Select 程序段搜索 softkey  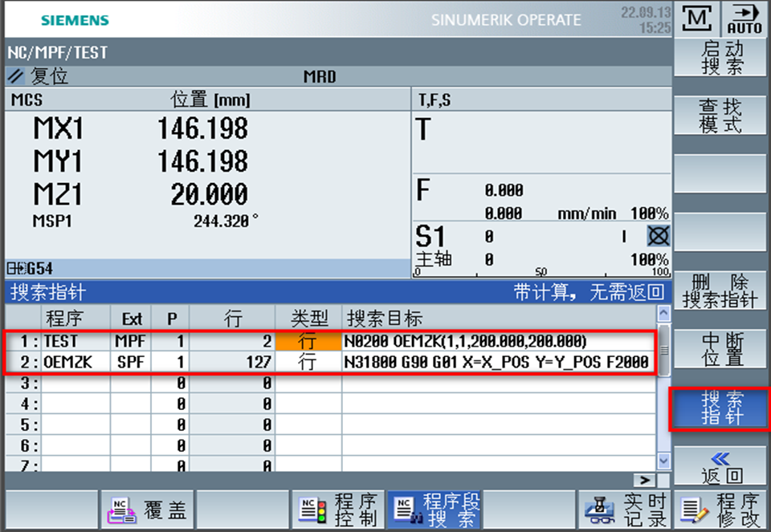[434, 510]
